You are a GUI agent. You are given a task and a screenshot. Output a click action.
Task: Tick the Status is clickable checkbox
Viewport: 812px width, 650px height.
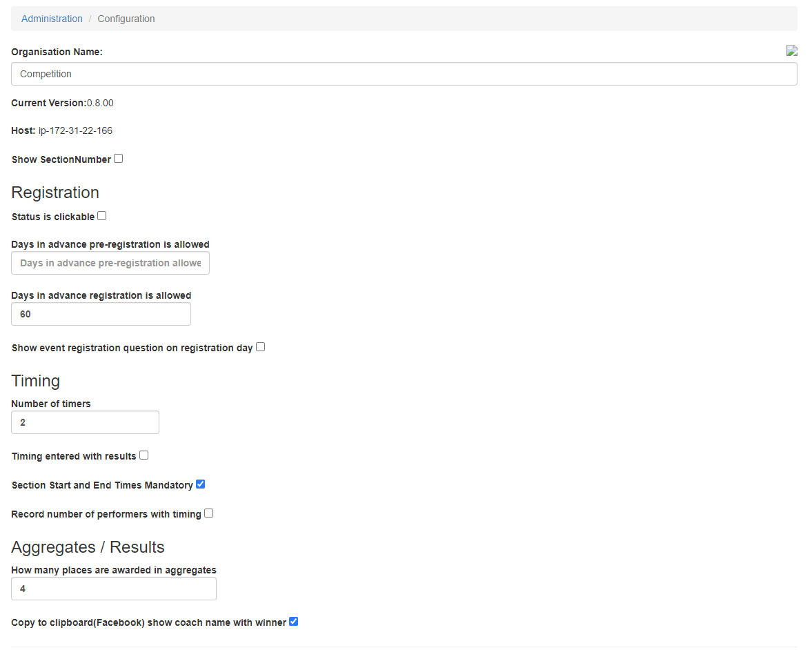pos(102,215)
